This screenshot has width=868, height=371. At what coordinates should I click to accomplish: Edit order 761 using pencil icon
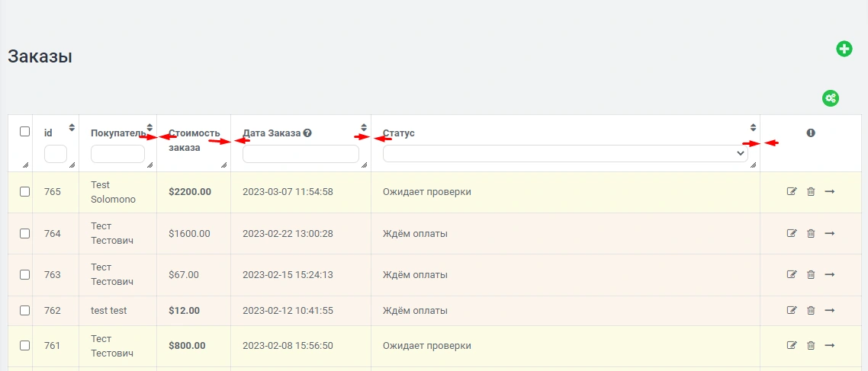tap(792, 346)
